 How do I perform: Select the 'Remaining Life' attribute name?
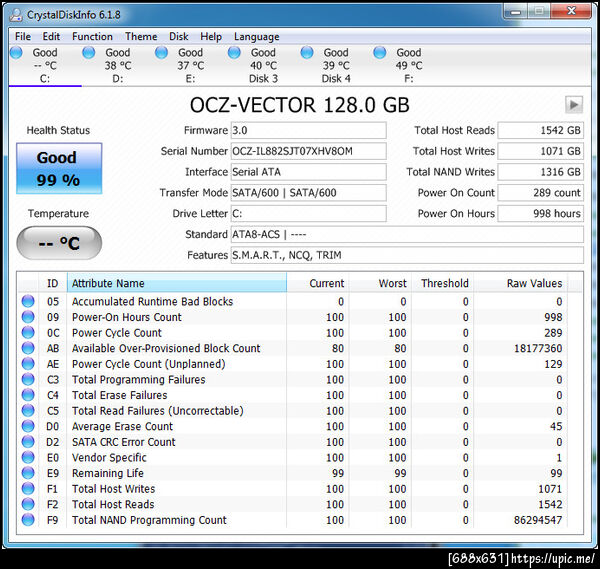[108, 473]
